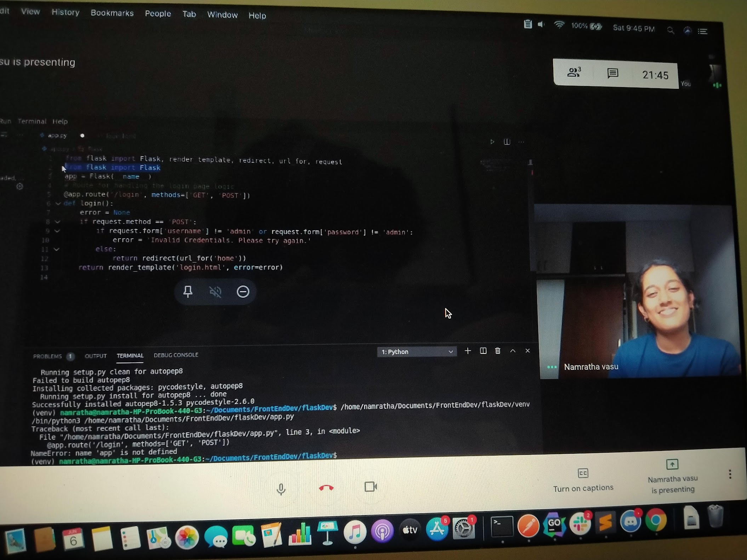Click the run/play button in editor toolbar
The height and width of the screenshot is (560, 747).
click(x=491, y=141)
